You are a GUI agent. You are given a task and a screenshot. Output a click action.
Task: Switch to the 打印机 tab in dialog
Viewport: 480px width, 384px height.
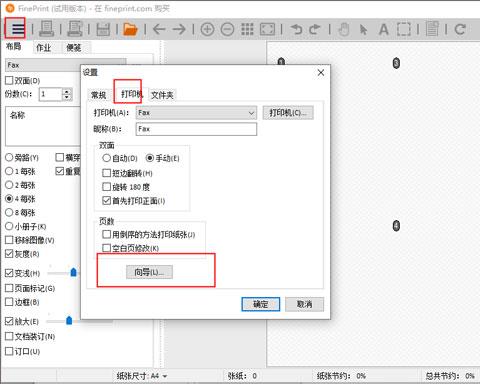(x=132, y=94)
